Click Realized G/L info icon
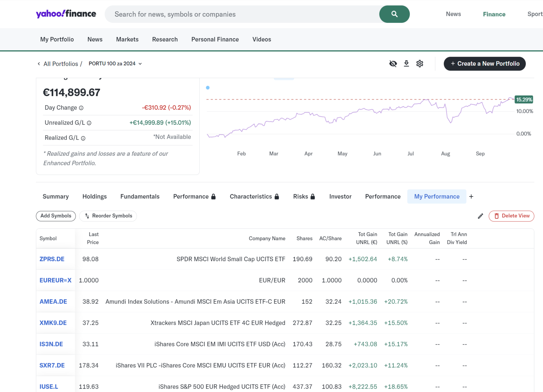Screen dimensions: 543x392 click(83, 138)
